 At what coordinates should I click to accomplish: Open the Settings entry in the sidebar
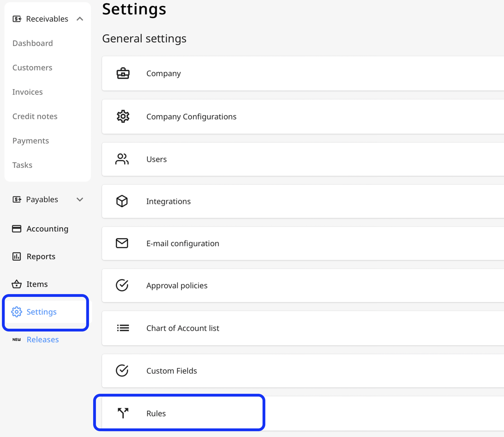41,312
